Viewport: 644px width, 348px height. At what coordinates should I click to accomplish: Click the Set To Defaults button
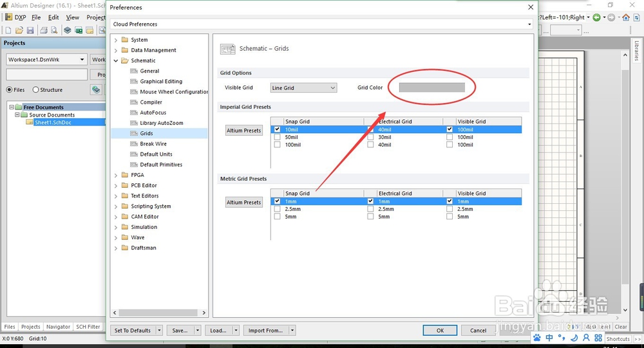tap(133, 331)
